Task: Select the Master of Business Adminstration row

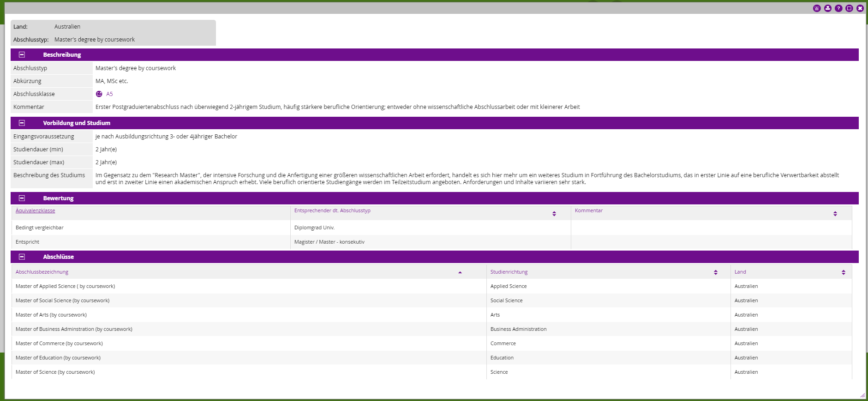Action: (74, 329)
